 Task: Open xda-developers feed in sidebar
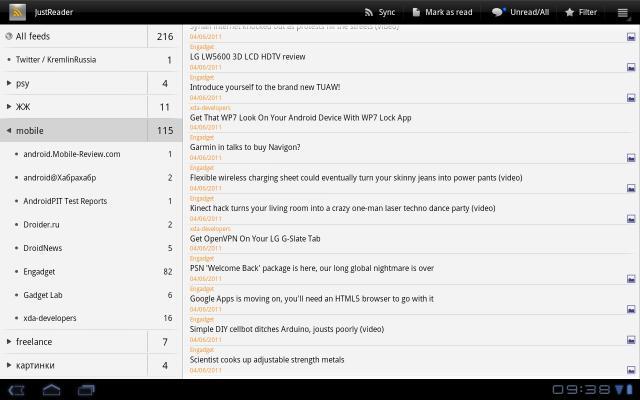coord(91,318)
